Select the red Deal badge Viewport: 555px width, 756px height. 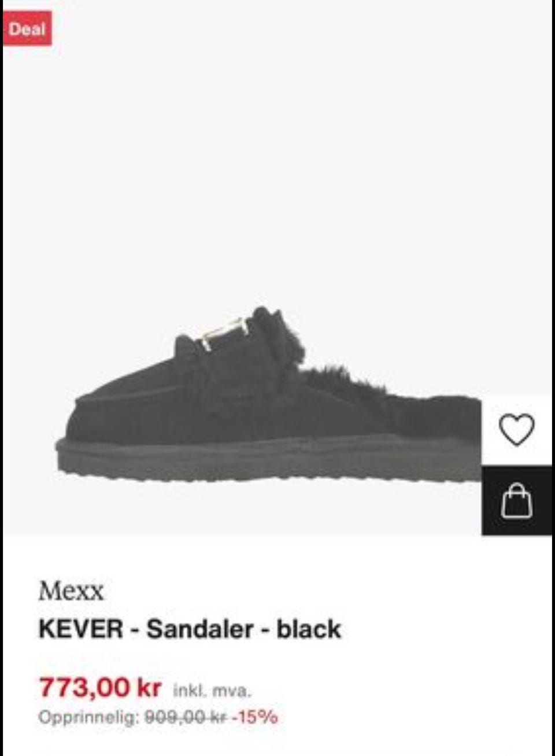[27, 28]
